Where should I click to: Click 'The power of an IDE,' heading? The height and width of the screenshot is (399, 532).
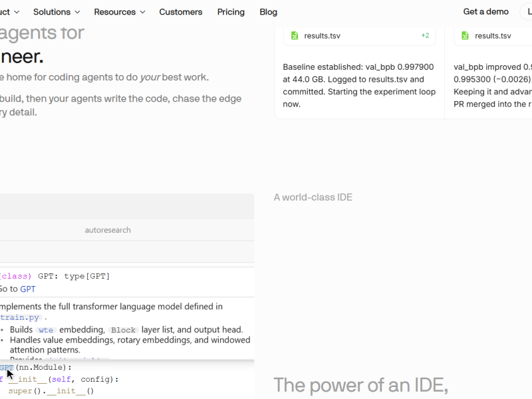click(x=360, y=386)
